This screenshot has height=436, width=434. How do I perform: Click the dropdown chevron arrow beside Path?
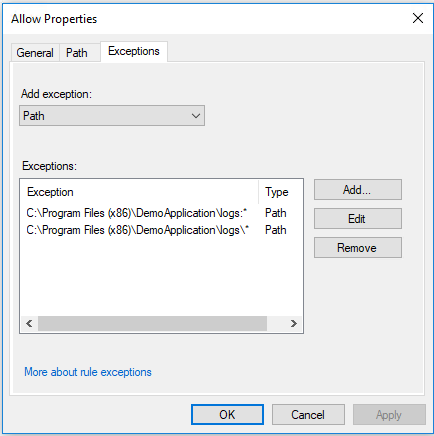coord(196,116)
